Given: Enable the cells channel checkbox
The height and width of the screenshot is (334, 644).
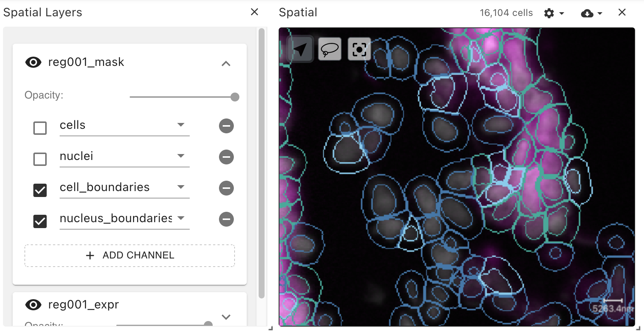Looking at the screenshot, I should click(40, 128).
